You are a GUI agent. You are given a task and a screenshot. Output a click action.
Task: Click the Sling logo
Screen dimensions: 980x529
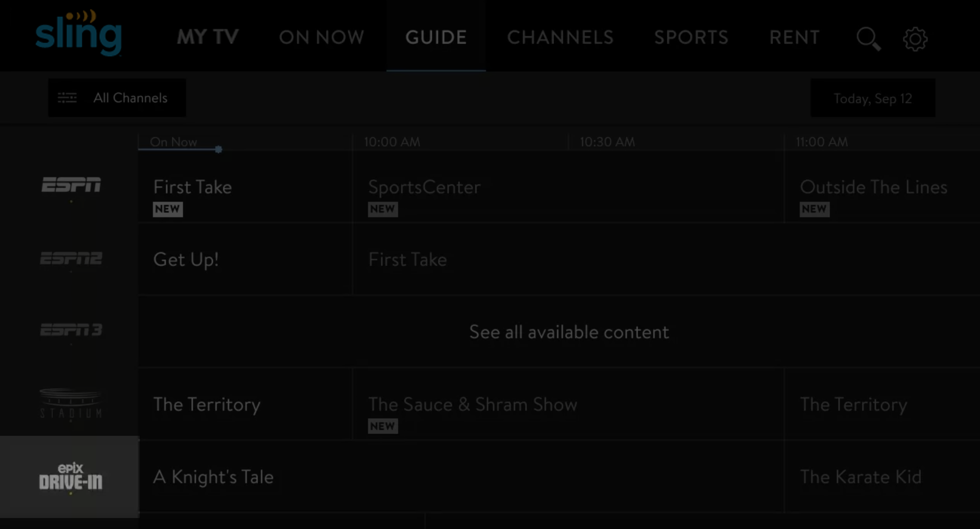pyautogui.click(x=79, y=34)
